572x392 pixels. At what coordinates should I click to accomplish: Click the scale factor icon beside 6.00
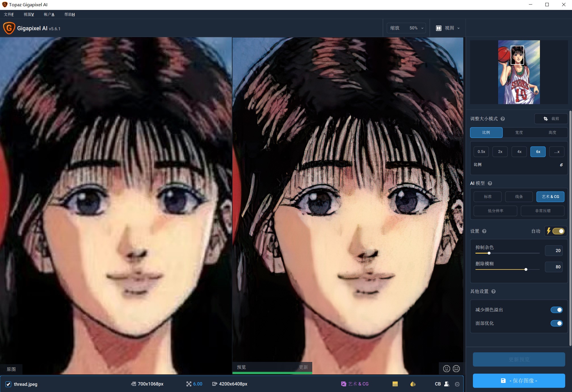pyautogui.click(x=189, y=384)
